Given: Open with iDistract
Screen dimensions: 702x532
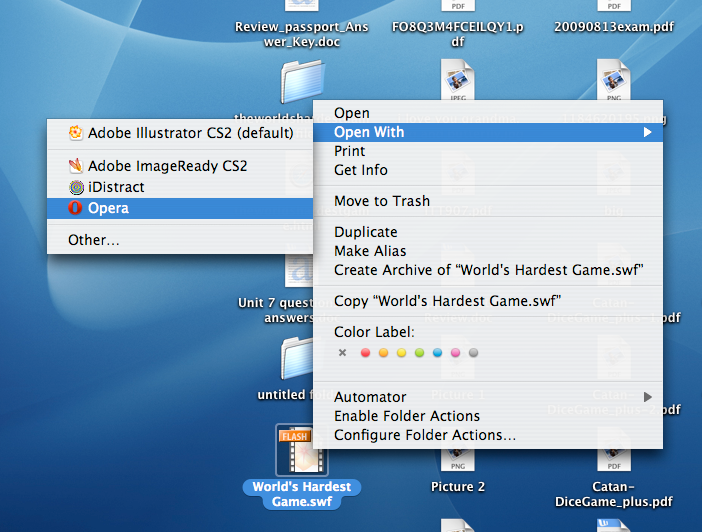Looking at the screenshot, I should click(180, 187).
